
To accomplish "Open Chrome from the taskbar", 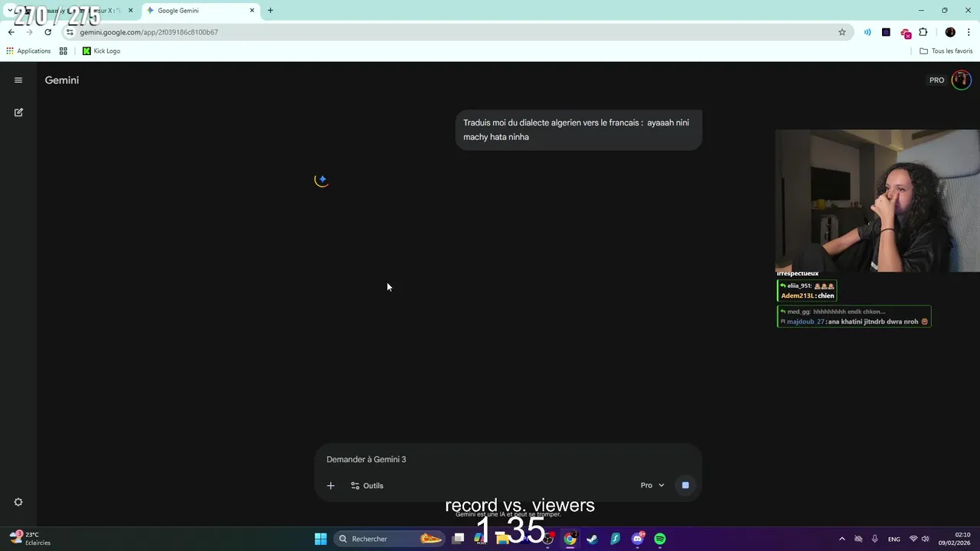I will [x=570, y=539].
